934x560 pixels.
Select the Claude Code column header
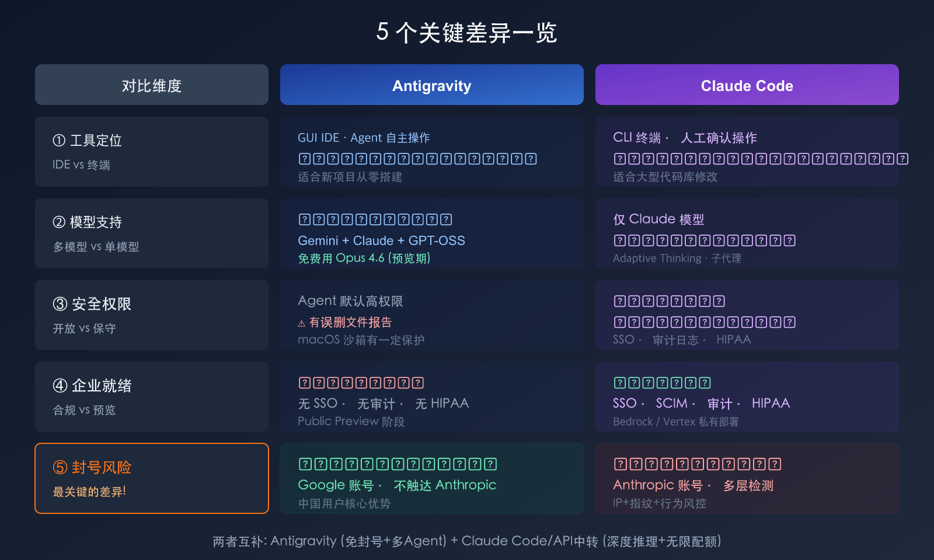tap(746, 85)
